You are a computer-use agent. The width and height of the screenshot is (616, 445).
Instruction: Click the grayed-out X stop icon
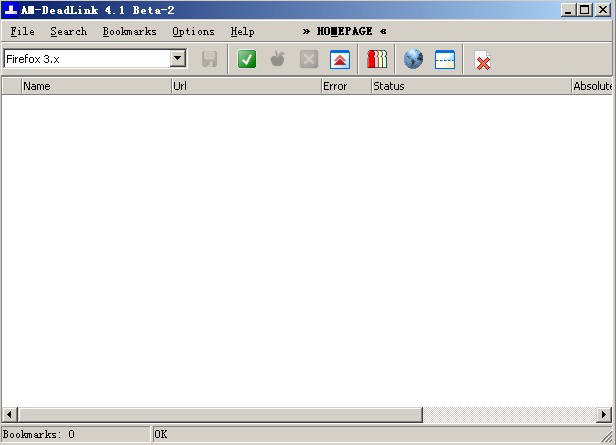click(x=309, y=60)
